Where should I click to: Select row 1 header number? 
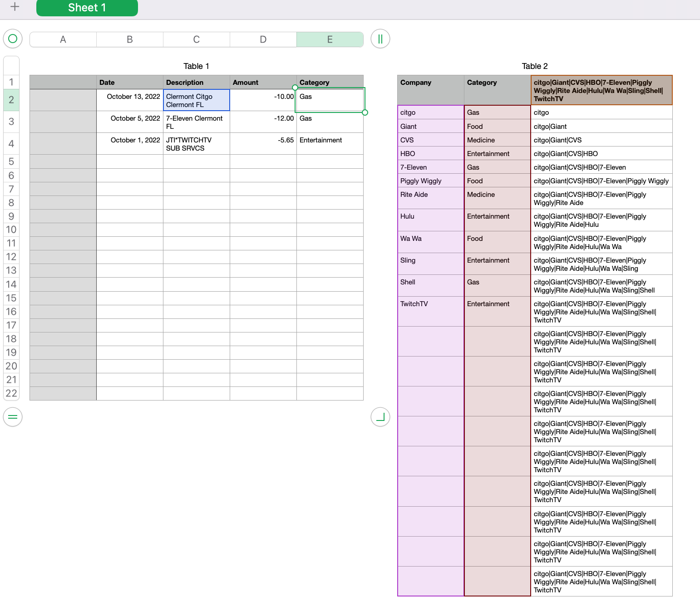click(11, 82)
